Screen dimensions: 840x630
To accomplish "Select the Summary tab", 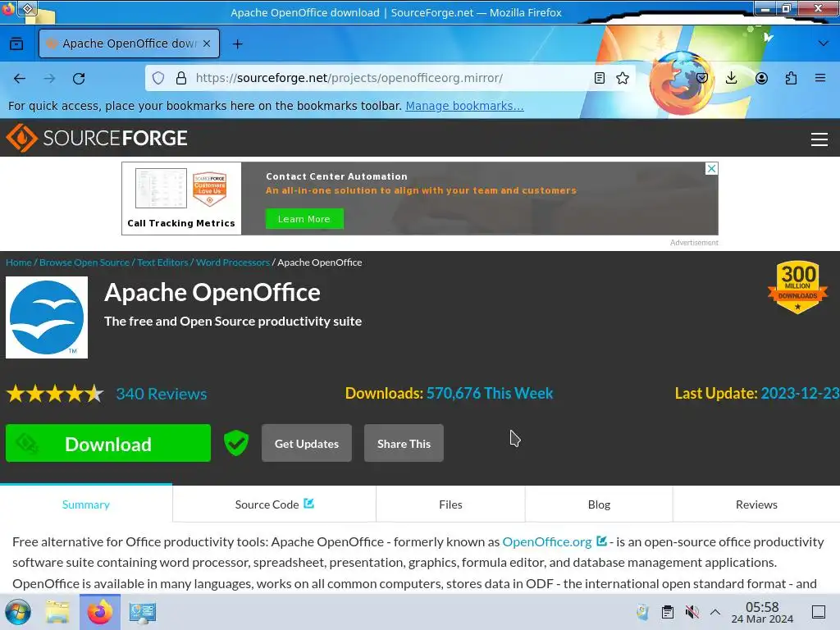I will [x=85, y=504].
